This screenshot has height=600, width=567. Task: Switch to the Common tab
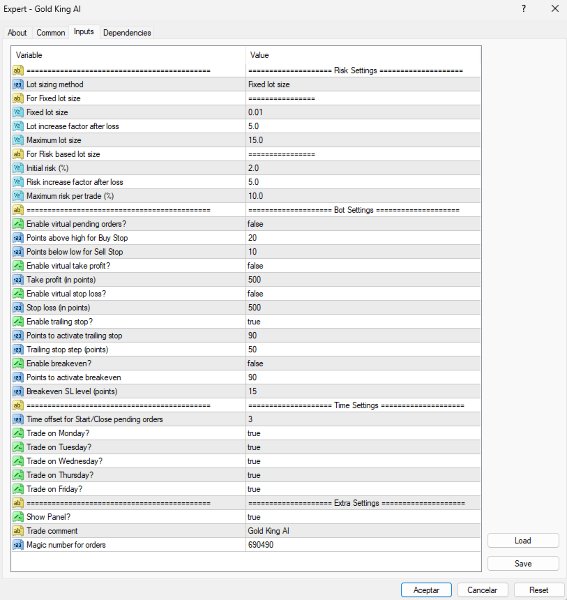coord(51,33)
